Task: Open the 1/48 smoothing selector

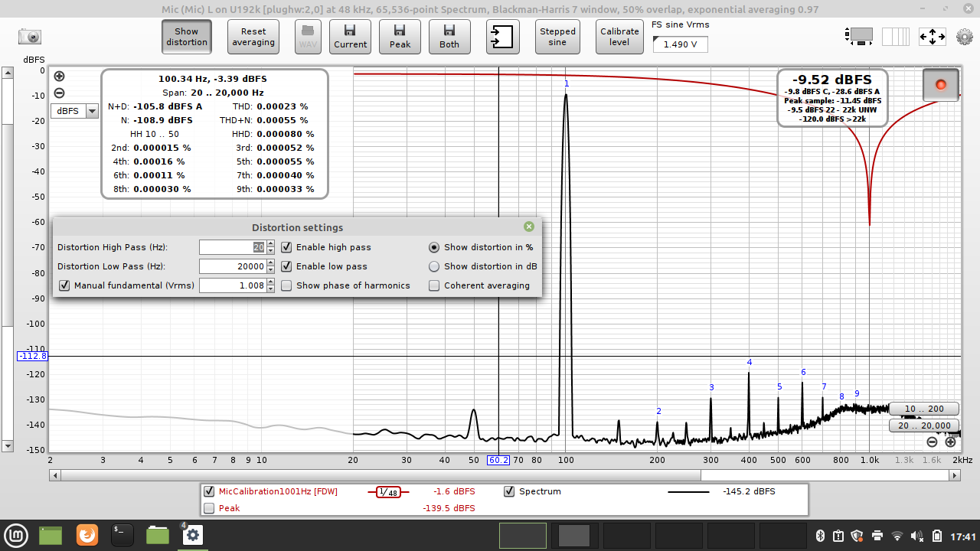Action: [x=390, y=492]
